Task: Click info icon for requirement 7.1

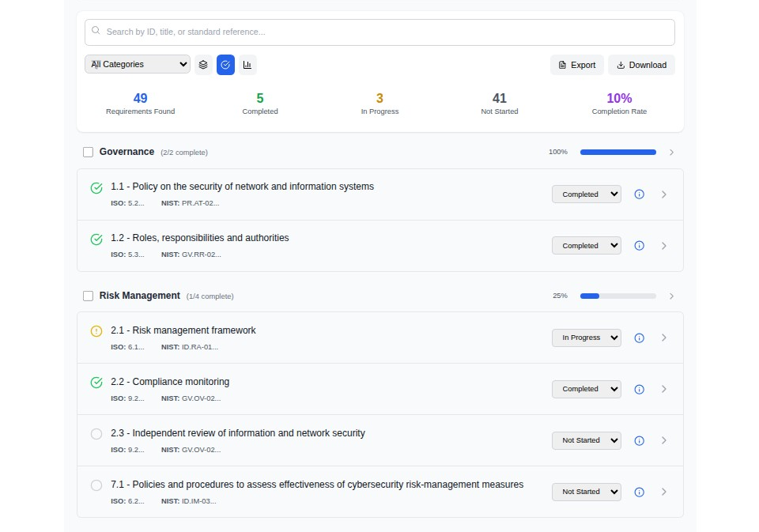Action: (640, 492)
